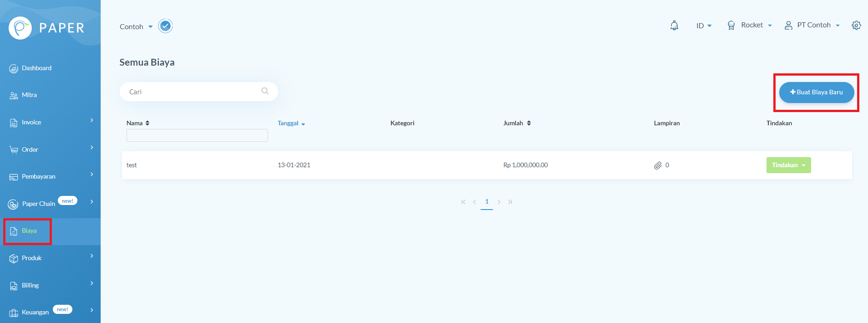Click the Kategori column header

click(x=402, y=123)
